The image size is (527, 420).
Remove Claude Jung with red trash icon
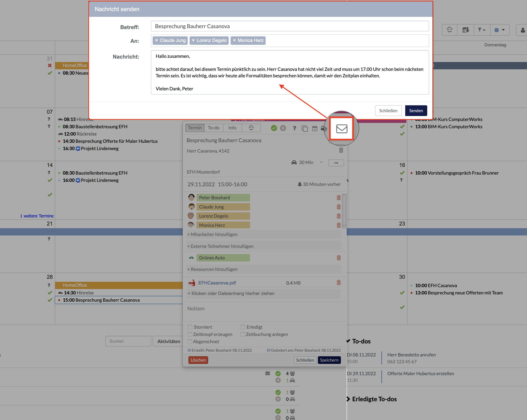339,207
